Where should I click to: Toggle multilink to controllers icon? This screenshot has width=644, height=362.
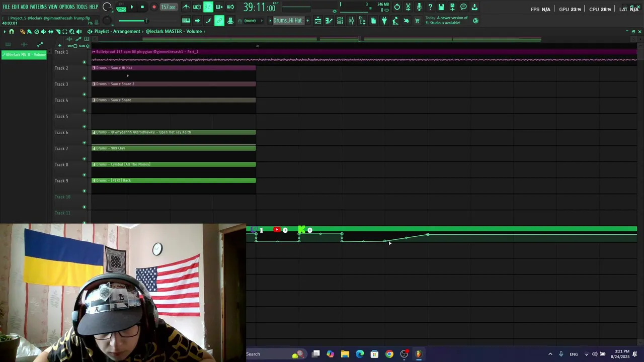(219, 21)
